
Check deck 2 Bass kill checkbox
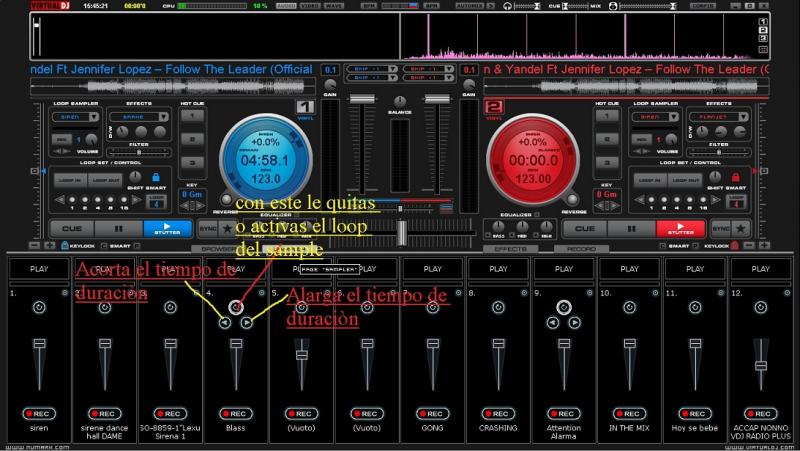click(x=488, y=235)
